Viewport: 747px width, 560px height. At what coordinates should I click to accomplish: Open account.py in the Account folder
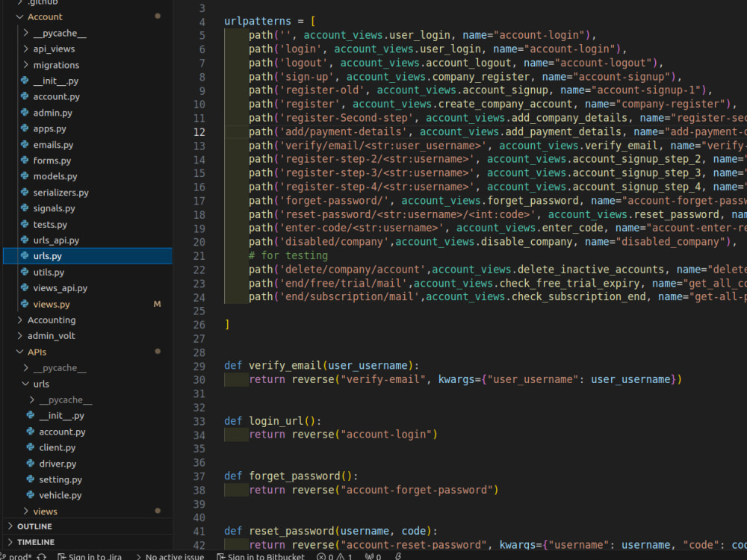[56, 96]
